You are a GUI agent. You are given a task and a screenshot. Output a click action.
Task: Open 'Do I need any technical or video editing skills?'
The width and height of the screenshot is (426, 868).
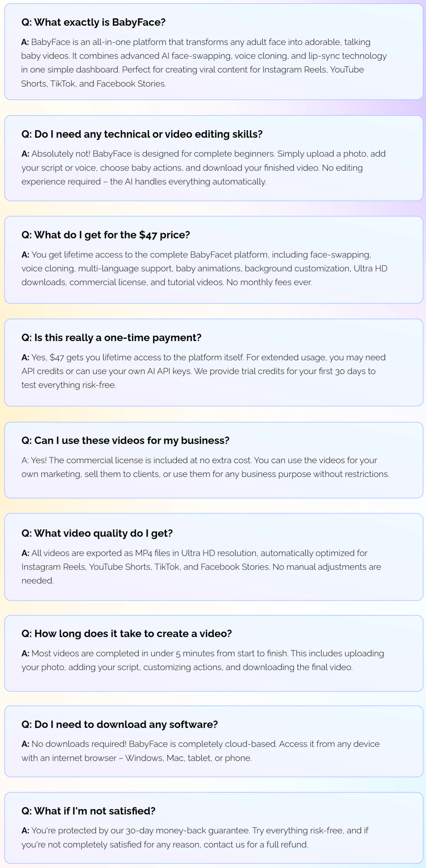[142, 134]
